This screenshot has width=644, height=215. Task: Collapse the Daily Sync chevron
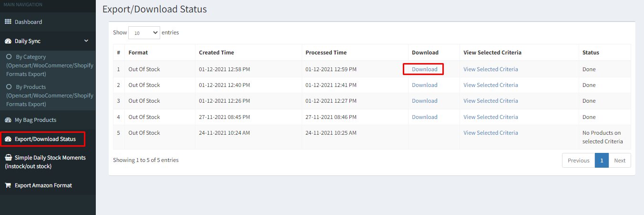(86, 41)
